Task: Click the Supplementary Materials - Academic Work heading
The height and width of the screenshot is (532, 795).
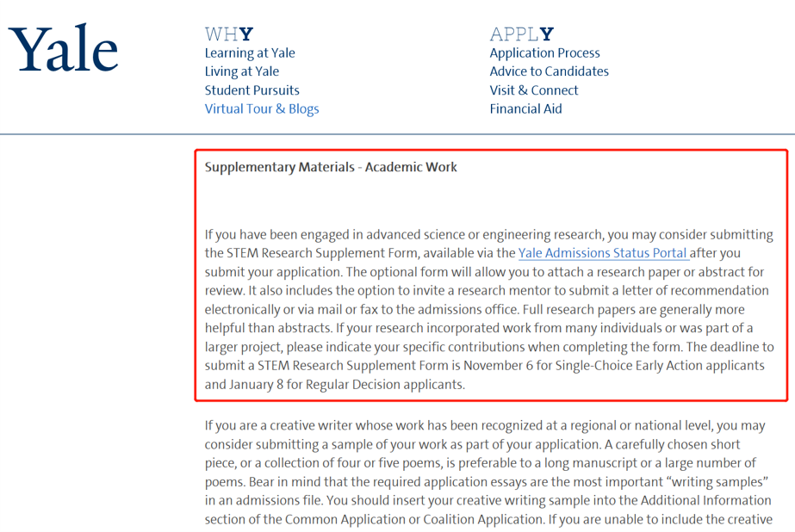Action: (x=331, y=167)
